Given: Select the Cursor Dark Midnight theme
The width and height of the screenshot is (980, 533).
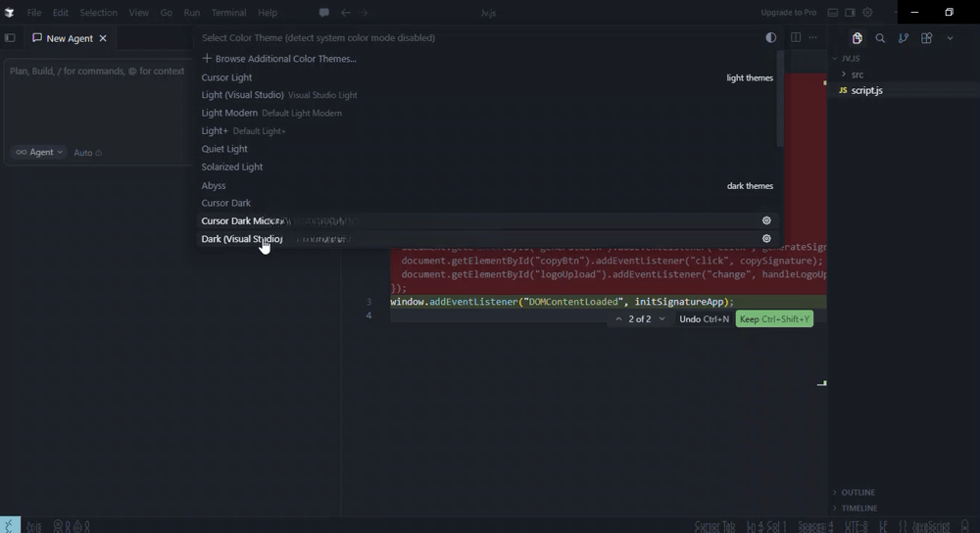Looking at the screenshot, I should pos(489,220).
